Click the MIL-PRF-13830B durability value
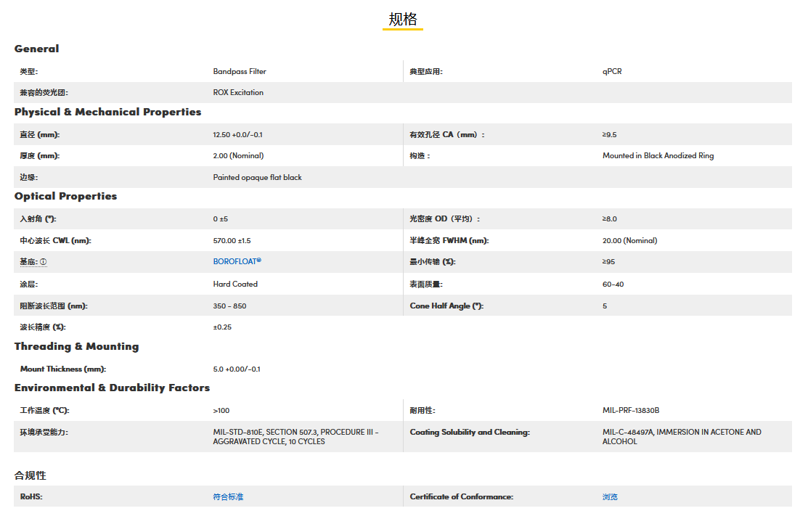This screenshot has height=532, width=800. coord(631,411)
